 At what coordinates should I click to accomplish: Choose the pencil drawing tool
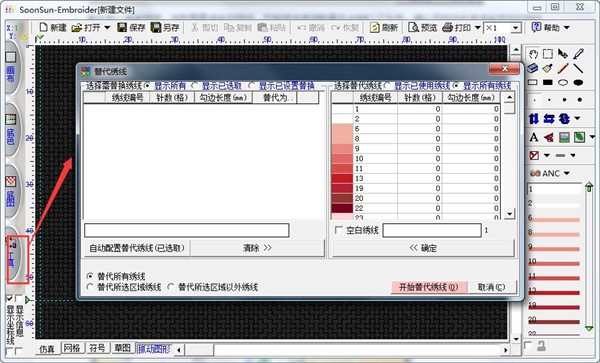(x=563, y=68)
